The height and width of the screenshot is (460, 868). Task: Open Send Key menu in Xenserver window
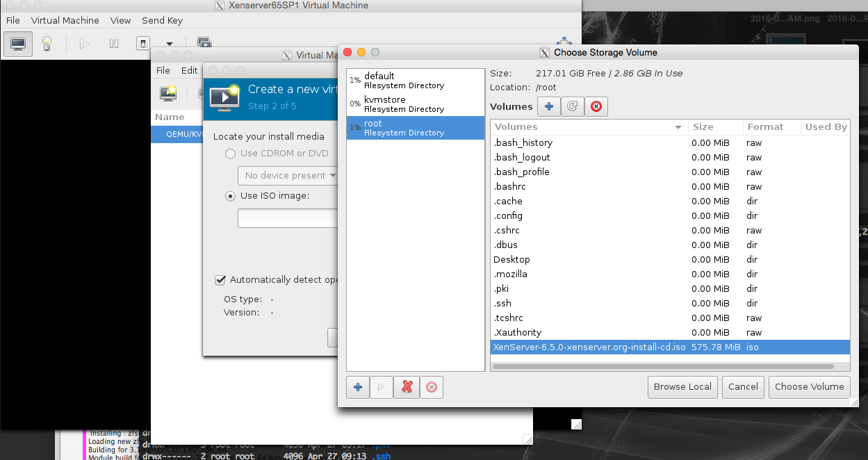point(163,21)
